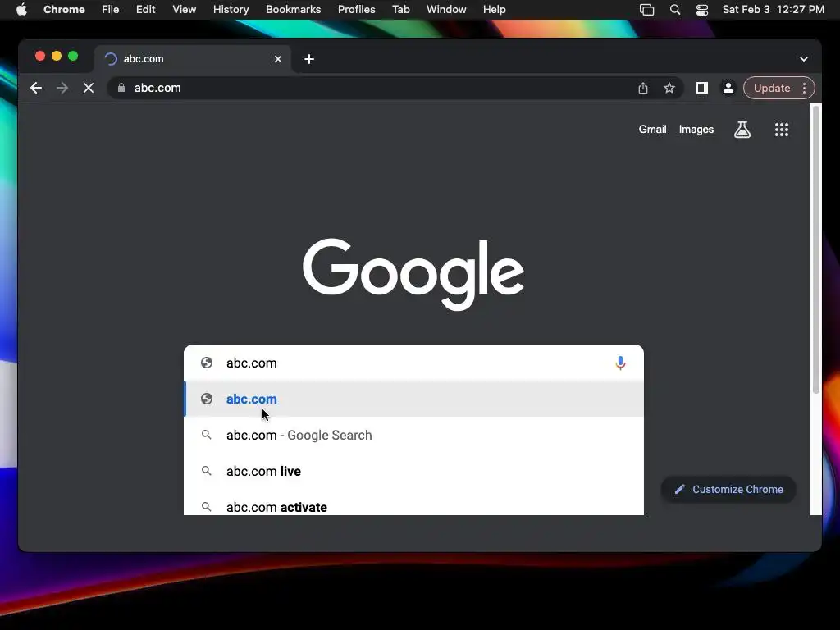
Task: View site info via lock icon
Action: point(121,88)
